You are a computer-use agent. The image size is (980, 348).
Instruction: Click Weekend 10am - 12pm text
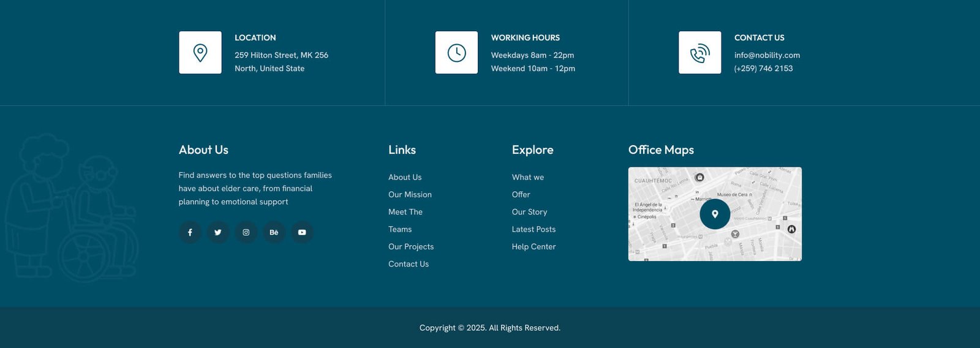coord(533,69)
